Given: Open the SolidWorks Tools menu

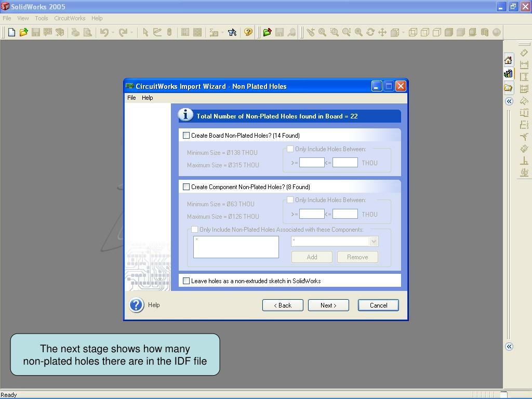Looking at the screenshot, I should pos(42,18).
